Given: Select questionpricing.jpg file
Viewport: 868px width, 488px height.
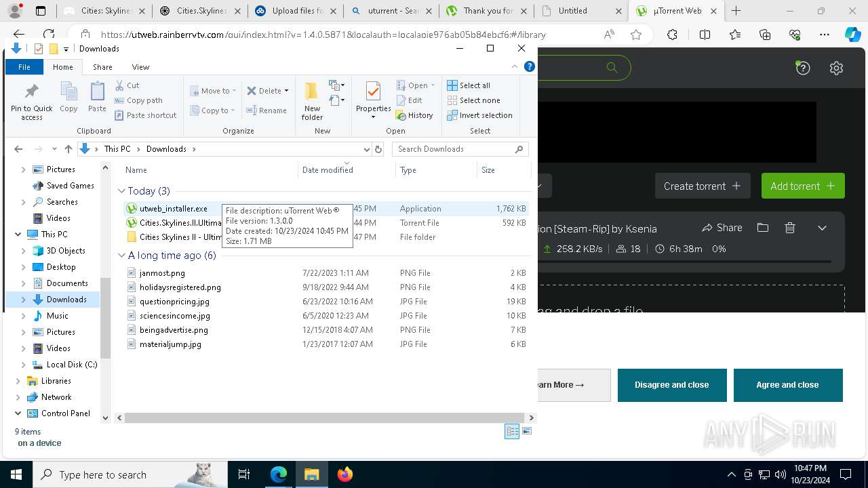Looking at the screenshot, I should point(174,302).
